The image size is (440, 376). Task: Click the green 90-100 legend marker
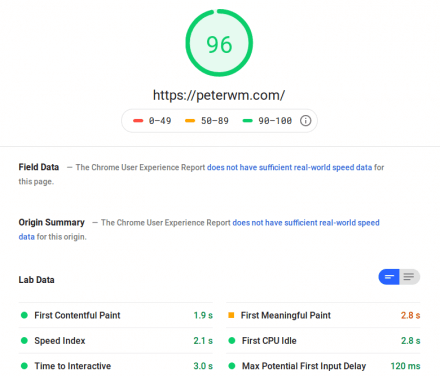[247, 121]
